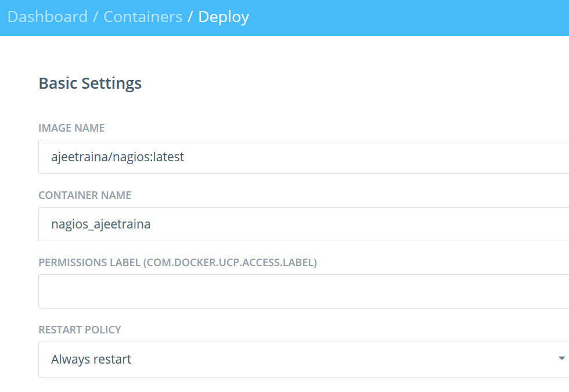Image resolution: width=569 pixels, height=392 pixels.
Task: Select the Deploy breadcrumb item
Action: 224,17
